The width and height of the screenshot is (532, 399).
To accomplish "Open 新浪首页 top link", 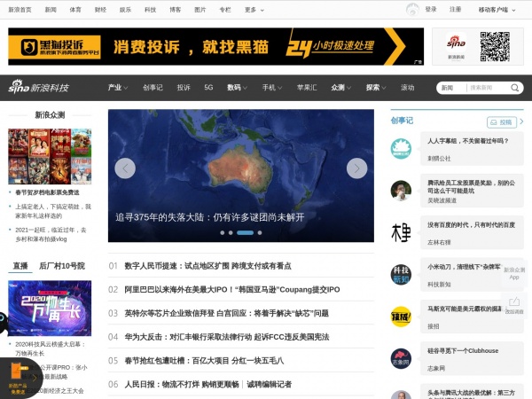I will pyautogui.click(x=20, y=10).
